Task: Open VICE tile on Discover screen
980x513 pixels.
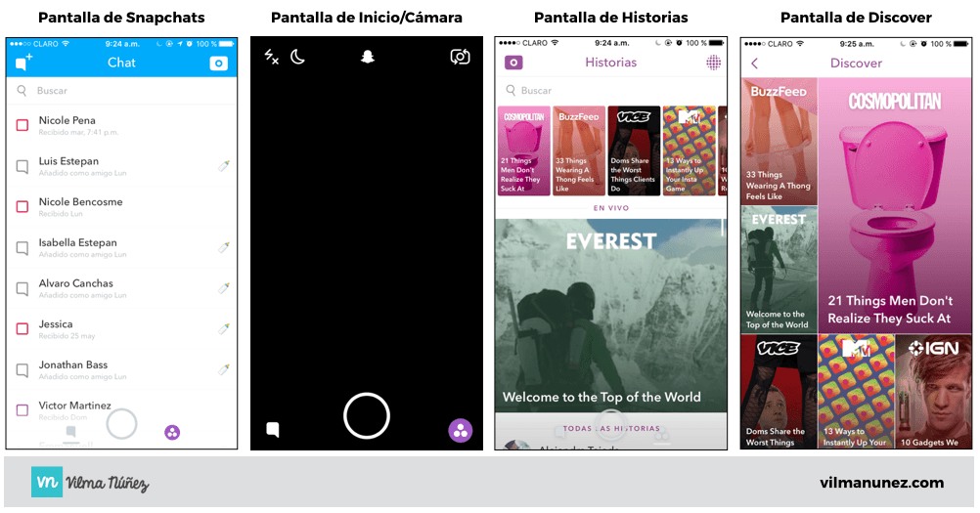Action: [x=779, y=391]
